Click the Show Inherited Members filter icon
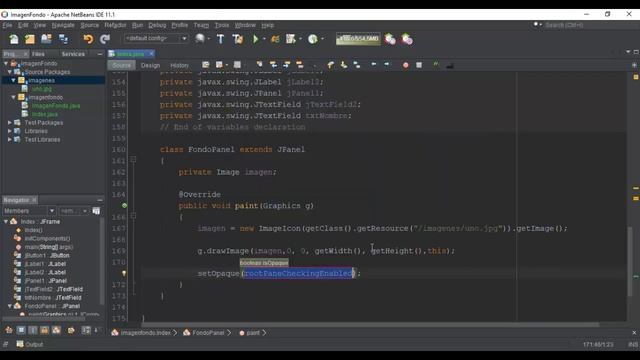Image resolution: width=640 pixels, height=360 pixels. pyautogui.click(x=9, y=330)
